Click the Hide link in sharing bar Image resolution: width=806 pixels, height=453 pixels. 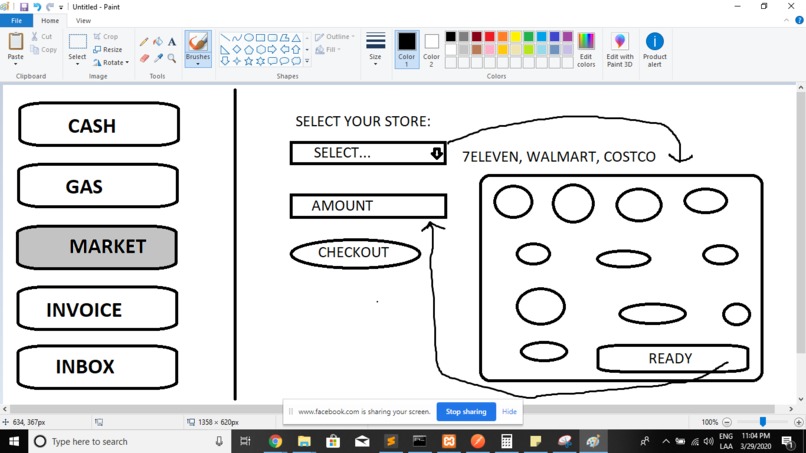click(x=509, y=411)
